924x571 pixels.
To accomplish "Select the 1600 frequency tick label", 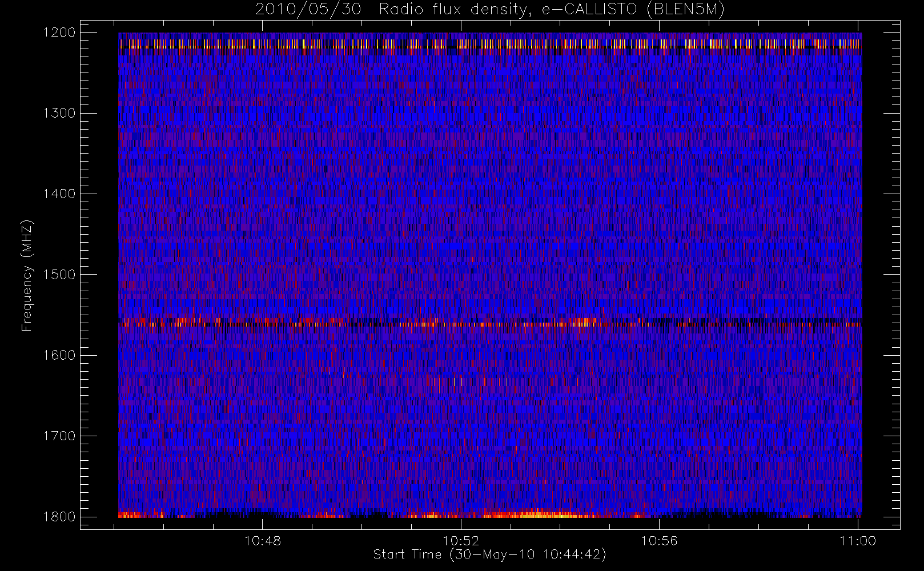I will 59,355.
